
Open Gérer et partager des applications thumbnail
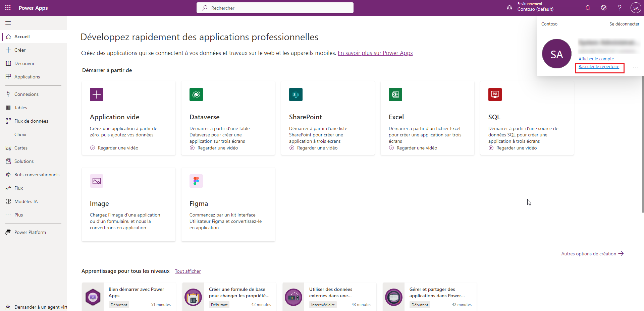(394, 297)
